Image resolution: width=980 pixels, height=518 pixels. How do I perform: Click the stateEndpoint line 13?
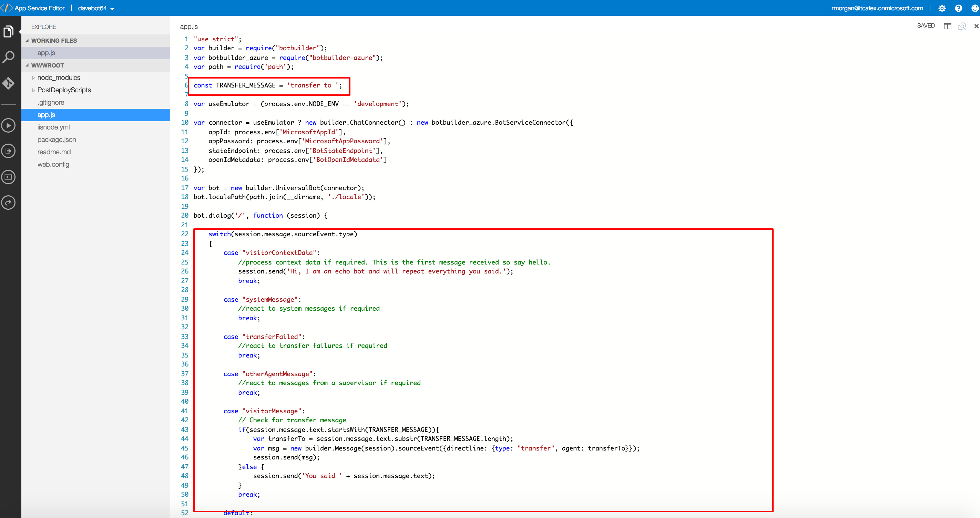296,151
